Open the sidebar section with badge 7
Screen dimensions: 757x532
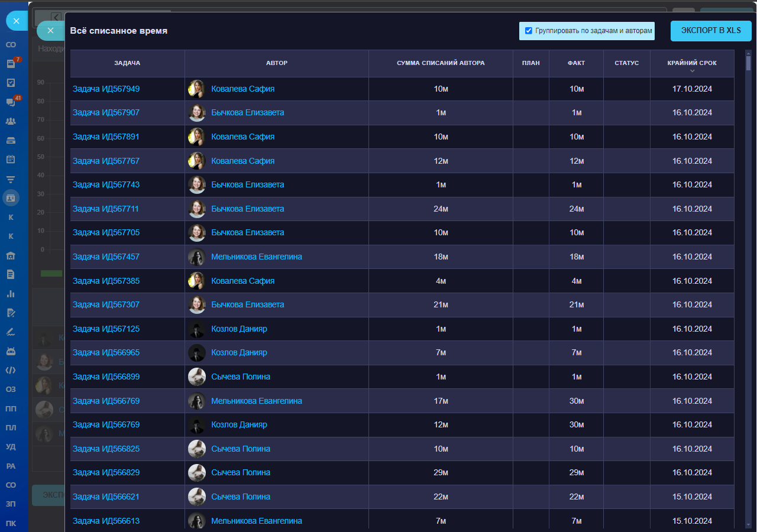click(11, 64)
